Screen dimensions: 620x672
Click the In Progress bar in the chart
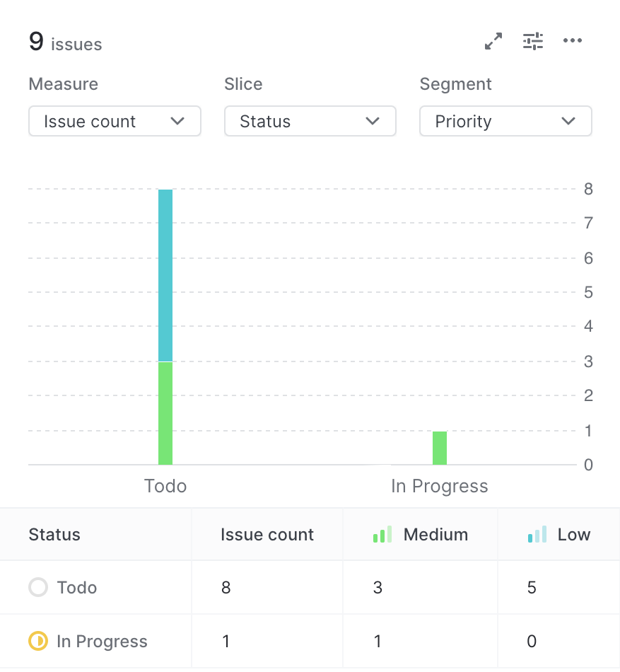[x=439, y=447]
